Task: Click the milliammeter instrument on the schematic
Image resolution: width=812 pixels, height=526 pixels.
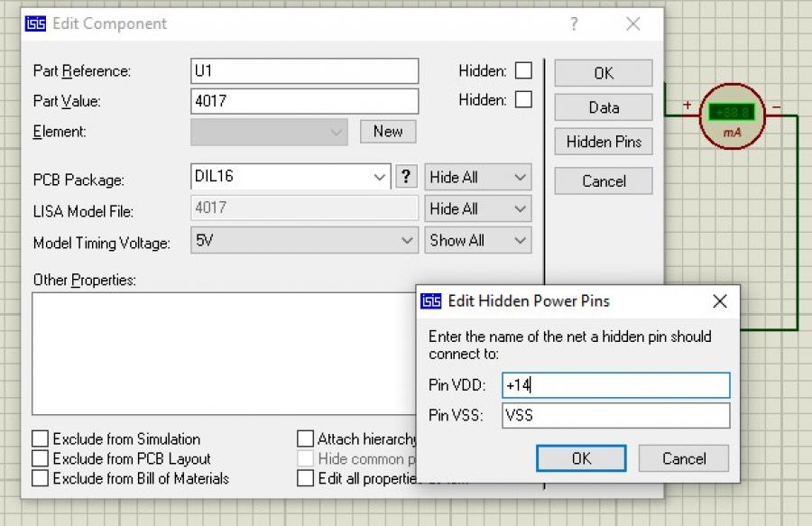Action: [x=732, y=116]
